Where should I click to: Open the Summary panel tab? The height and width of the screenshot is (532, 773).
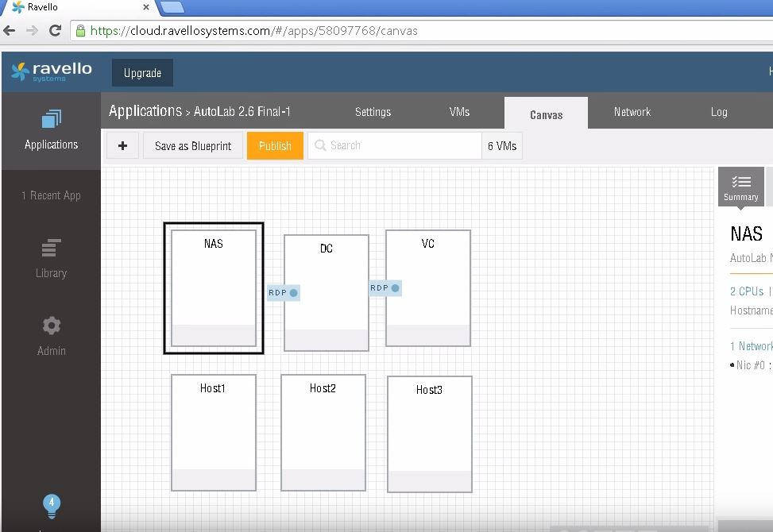(x=740, y=187)
